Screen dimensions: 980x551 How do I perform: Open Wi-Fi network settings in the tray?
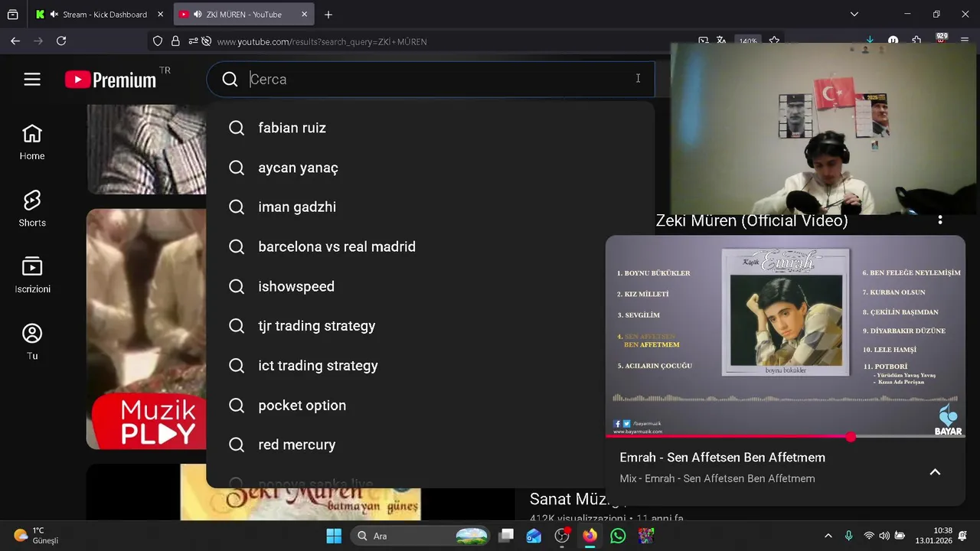tap(869, 536)
